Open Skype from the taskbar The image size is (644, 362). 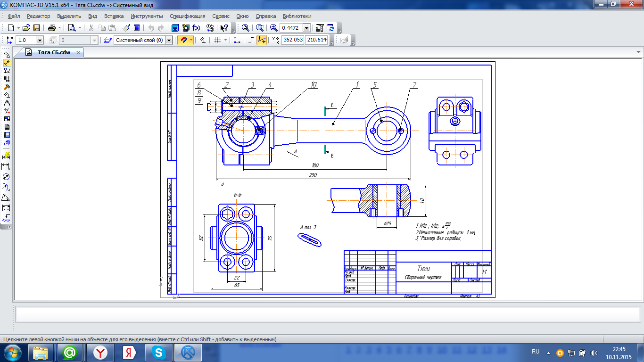[158, 353]
